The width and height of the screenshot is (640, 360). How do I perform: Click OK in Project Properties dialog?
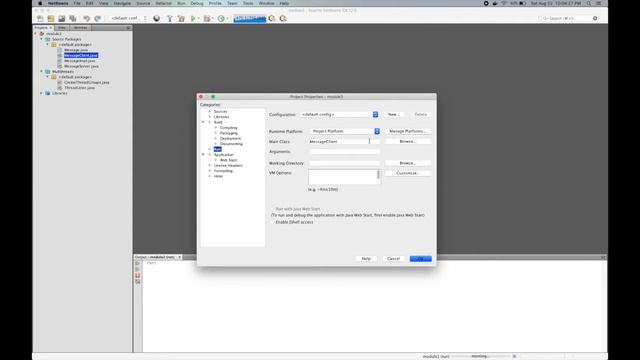click(421, 259)
